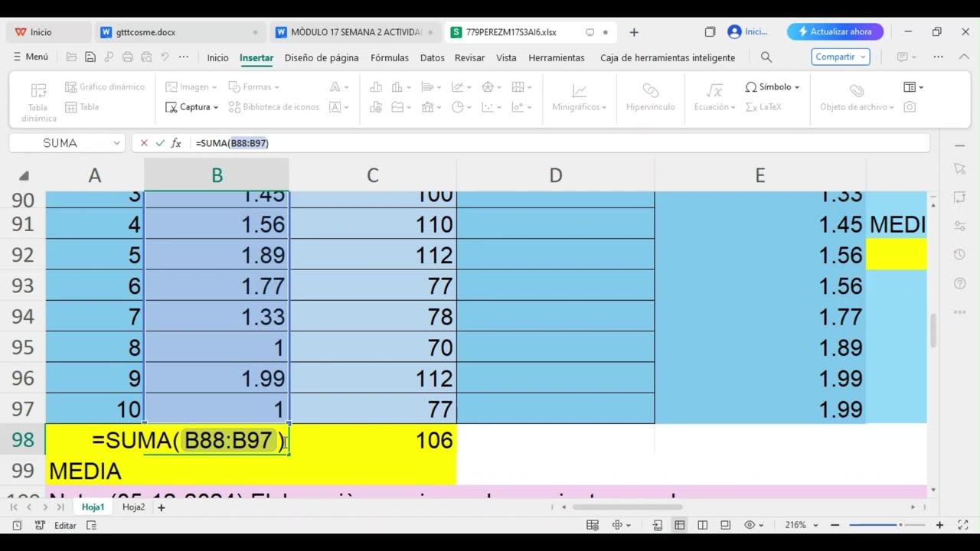Viewport: 980px width, 551px height.
Task: Go to the first sheet arrow
Action: click(15, 507)
